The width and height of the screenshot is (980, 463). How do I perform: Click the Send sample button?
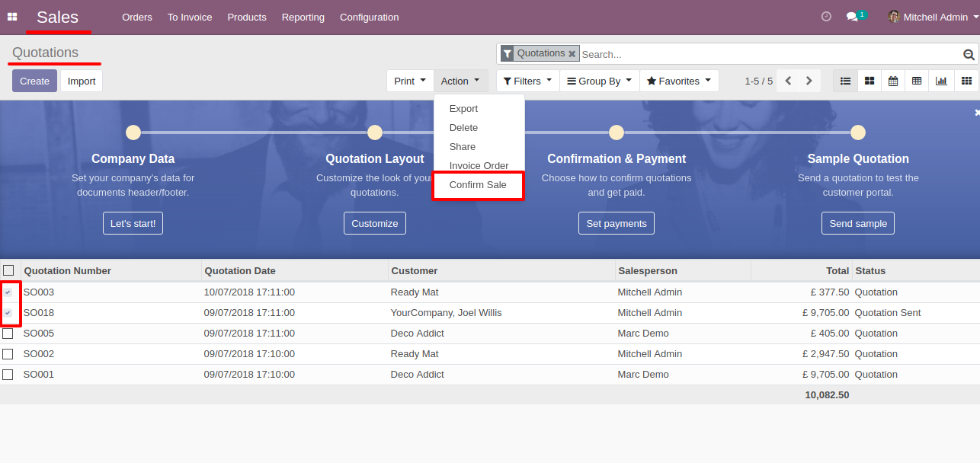(858, 223)
